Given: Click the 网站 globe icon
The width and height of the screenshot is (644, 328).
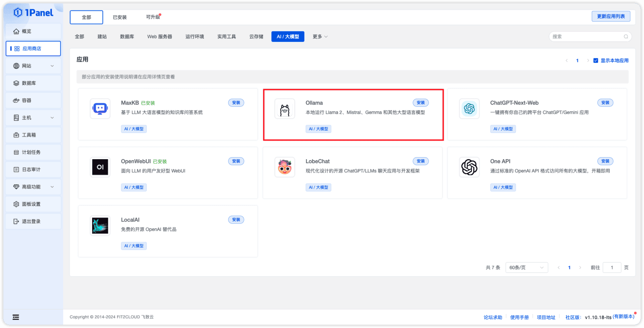Looking at the screenshot, I should (x=16, y=66).
